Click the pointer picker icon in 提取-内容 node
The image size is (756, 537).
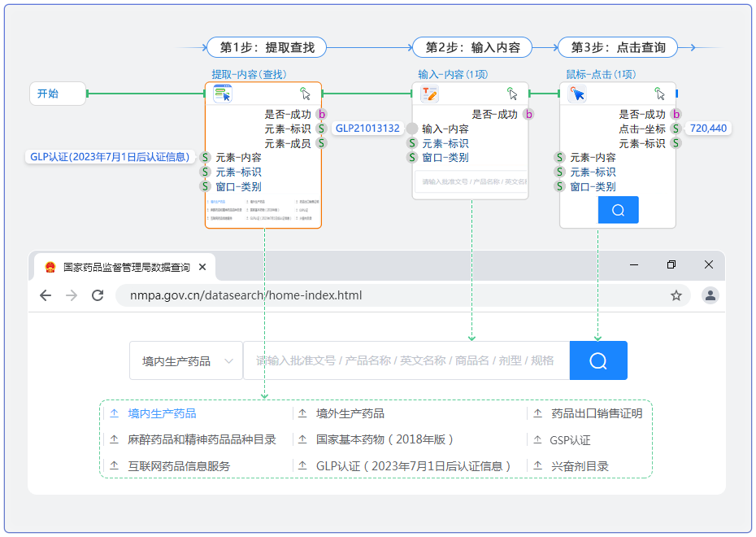click(305, 94)
